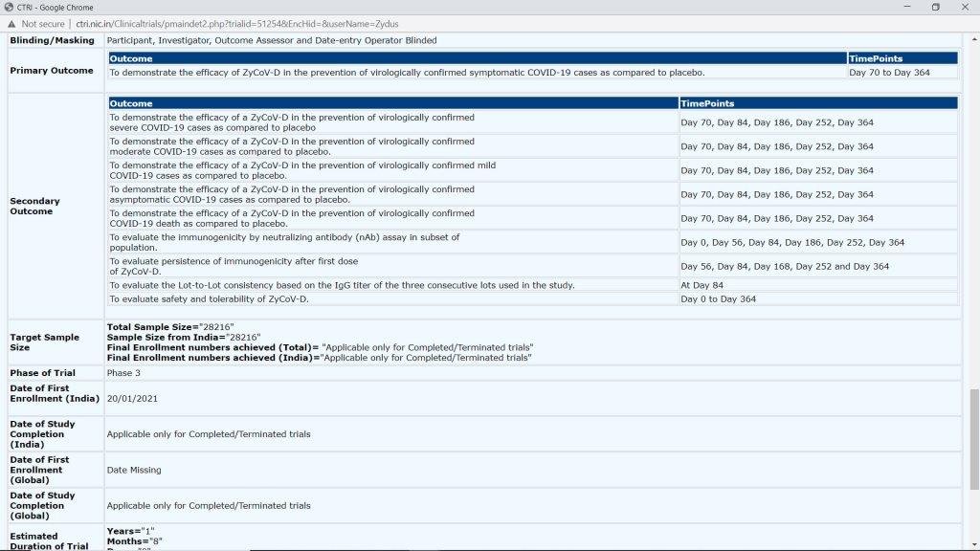Select the 'Date of First Enrollment (India)' label
980x551 pixels.
click(55, 393)
